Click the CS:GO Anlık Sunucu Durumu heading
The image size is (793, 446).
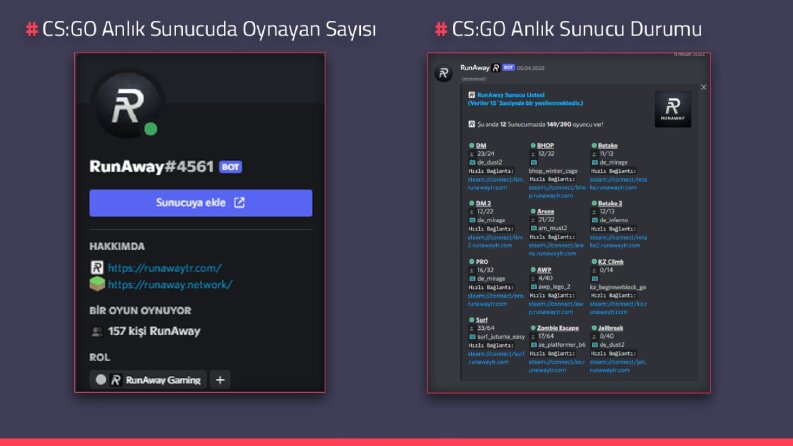(x=577, y=29)
